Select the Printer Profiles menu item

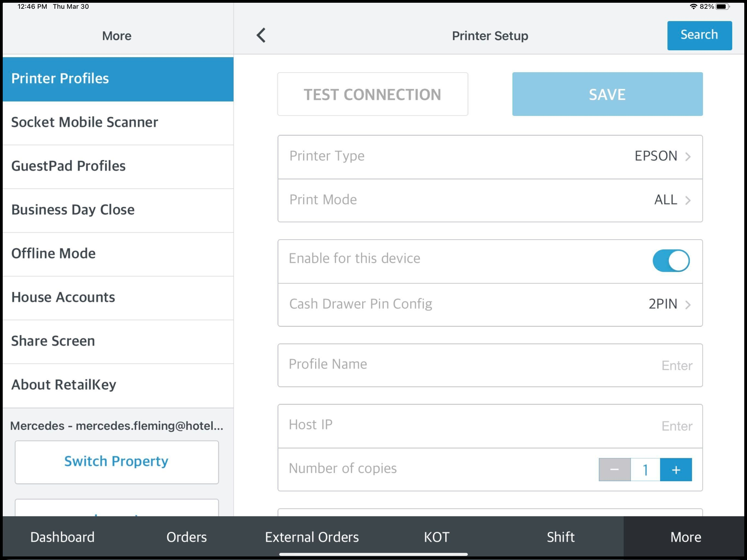point(118,78)
